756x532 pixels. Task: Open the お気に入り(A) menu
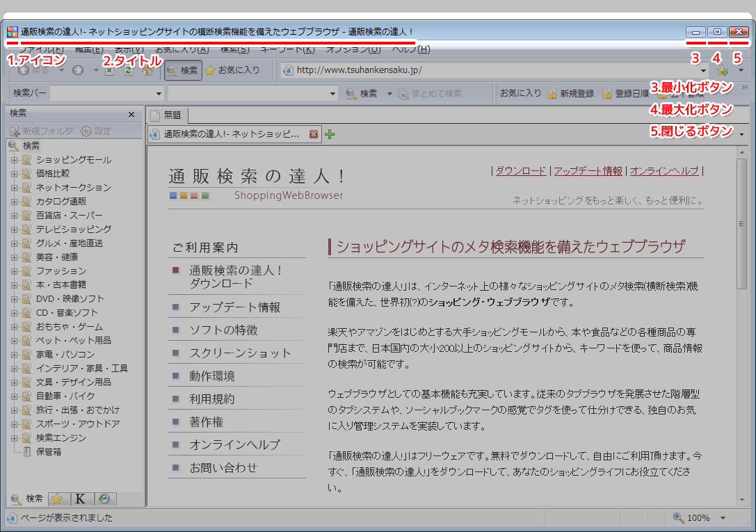182,49
